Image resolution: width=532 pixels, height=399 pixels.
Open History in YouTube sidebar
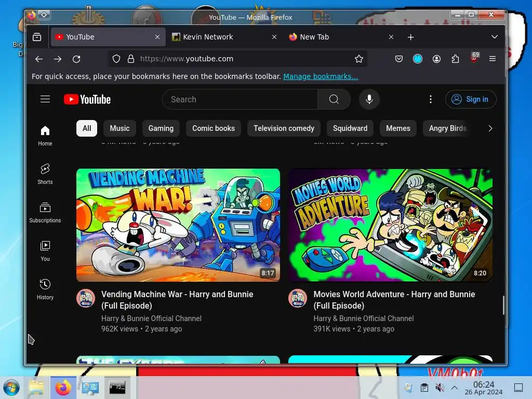click(x=45, y=289)
